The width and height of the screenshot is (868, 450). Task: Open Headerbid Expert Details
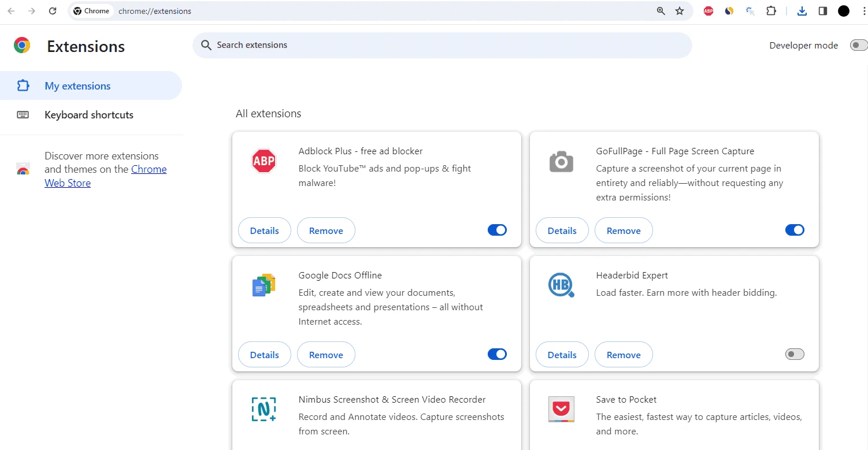coord(562,355)
